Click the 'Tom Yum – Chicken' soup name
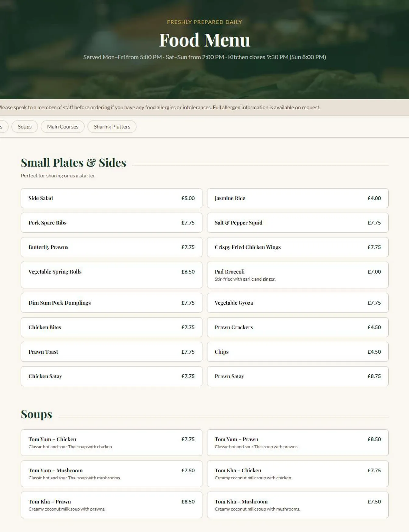 [x=52, y=439]
